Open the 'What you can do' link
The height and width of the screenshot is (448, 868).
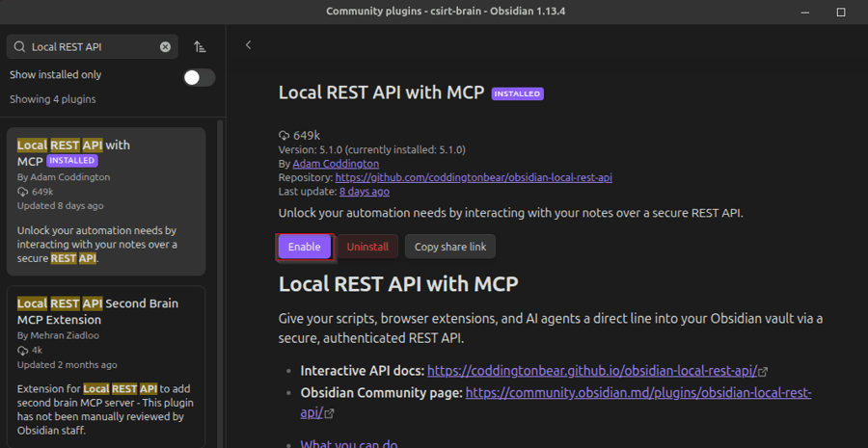click(x=349, y=443)
